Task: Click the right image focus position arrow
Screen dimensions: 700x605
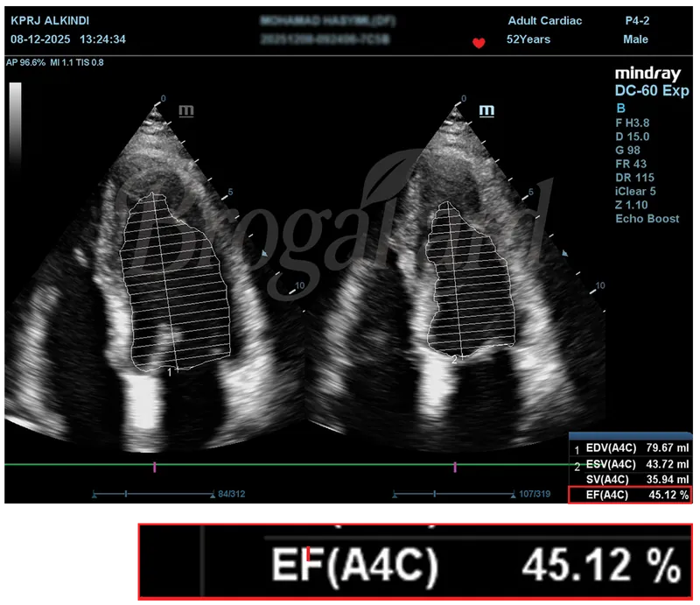Action: pos(564,253)
